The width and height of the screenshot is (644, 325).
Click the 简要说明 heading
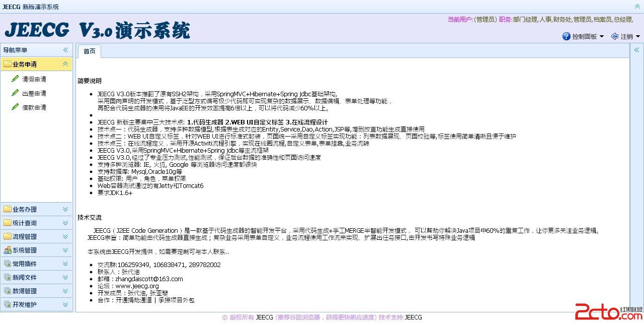tap(90, 81)
